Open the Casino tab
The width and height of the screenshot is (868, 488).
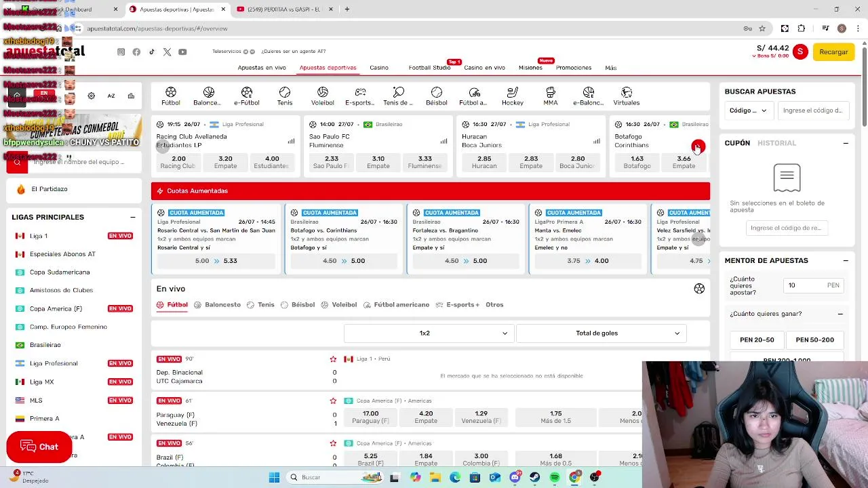click(379, 68)
